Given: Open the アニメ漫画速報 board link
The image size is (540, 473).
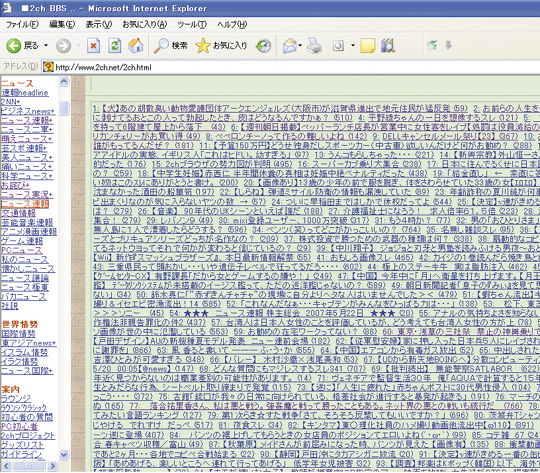Looking at the screenshot, I should [x=29, y=232].
